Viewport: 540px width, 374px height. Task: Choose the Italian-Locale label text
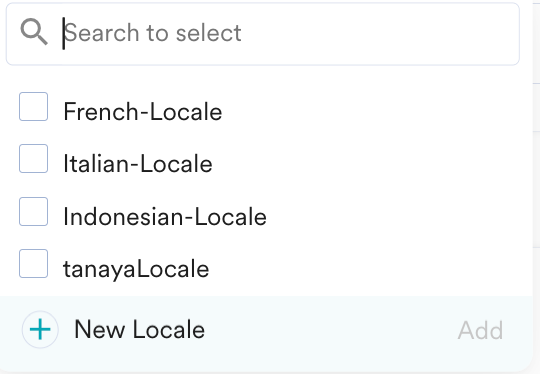point(138,164)
